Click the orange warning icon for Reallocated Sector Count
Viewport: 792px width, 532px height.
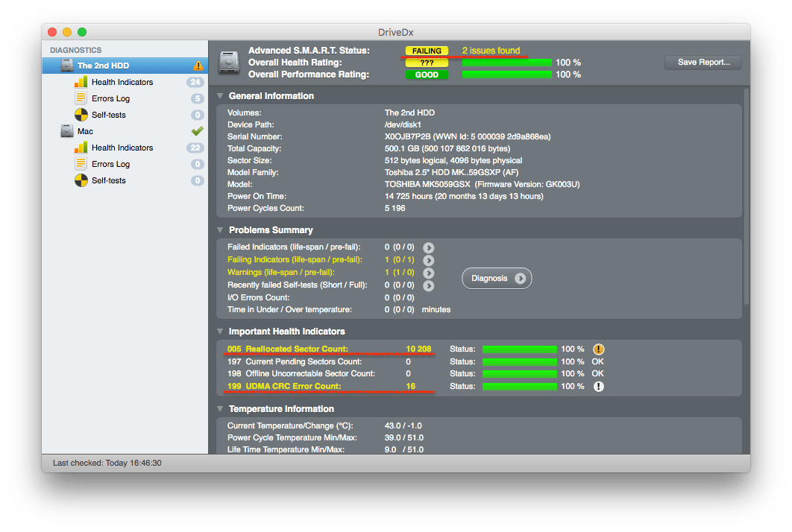click(x=598, y=349)
